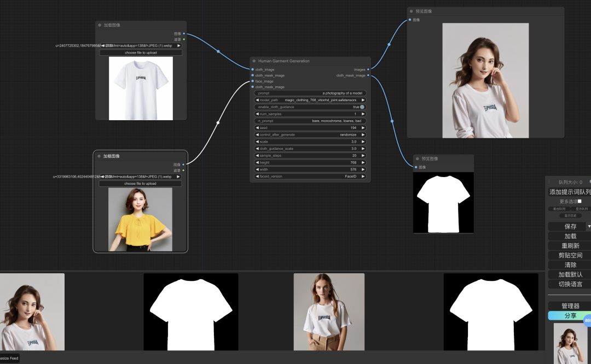Toggle the enable_cloth_guidance switch

click(362, 107)
